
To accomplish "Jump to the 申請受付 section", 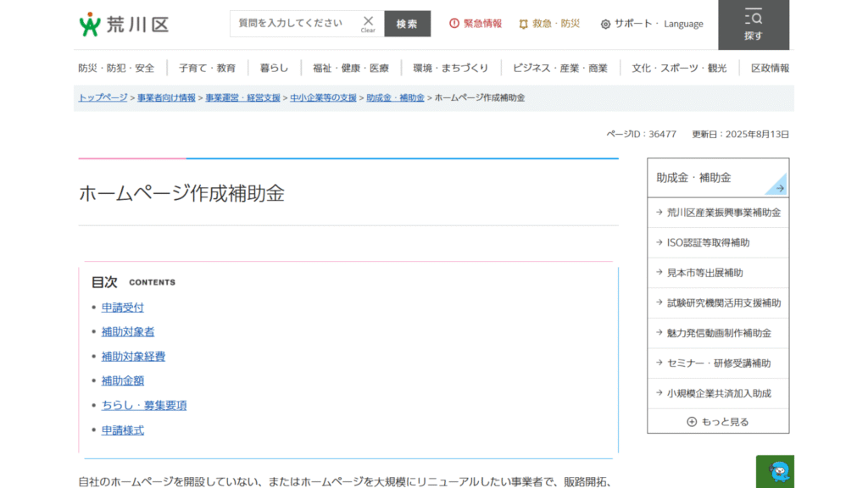I will pyautogui.click(x=123, y=308).
